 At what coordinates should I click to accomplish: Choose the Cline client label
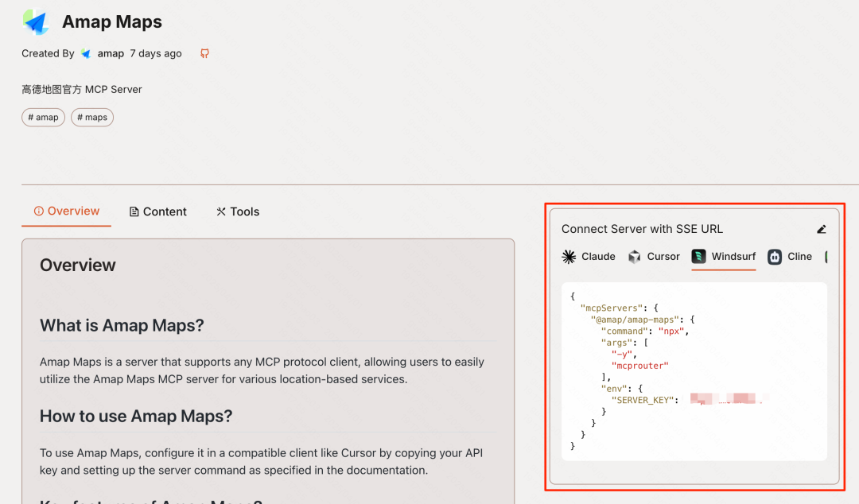pyautogui.click(x=800, y=257)
